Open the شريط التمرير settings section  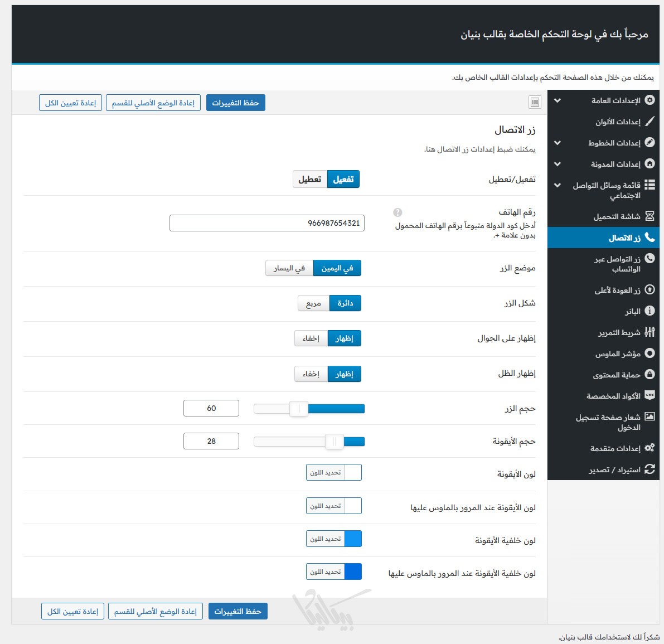pyautogui.click(x=619, y=333)
